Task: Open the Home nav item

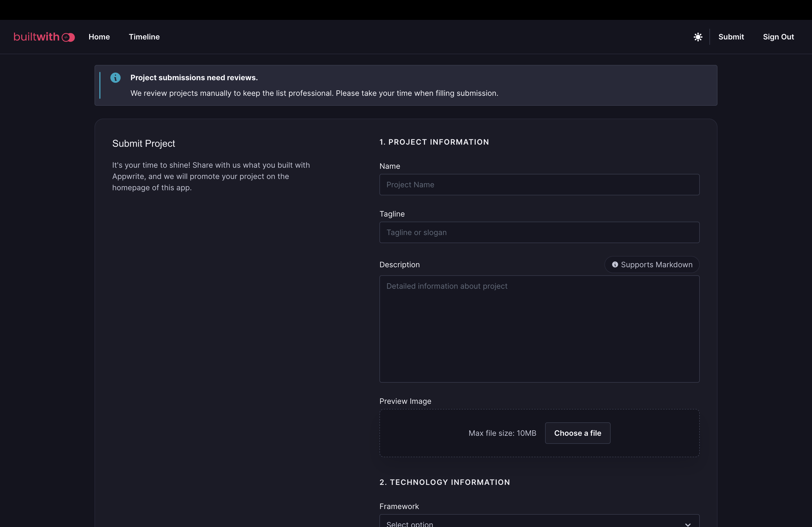Action: pyautogui.click(x=99, y=37)
